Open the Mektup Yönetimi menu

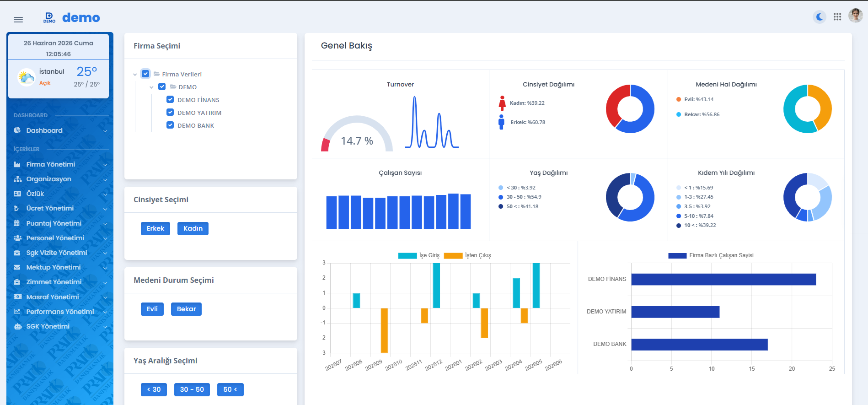click(x=60, y=267)
